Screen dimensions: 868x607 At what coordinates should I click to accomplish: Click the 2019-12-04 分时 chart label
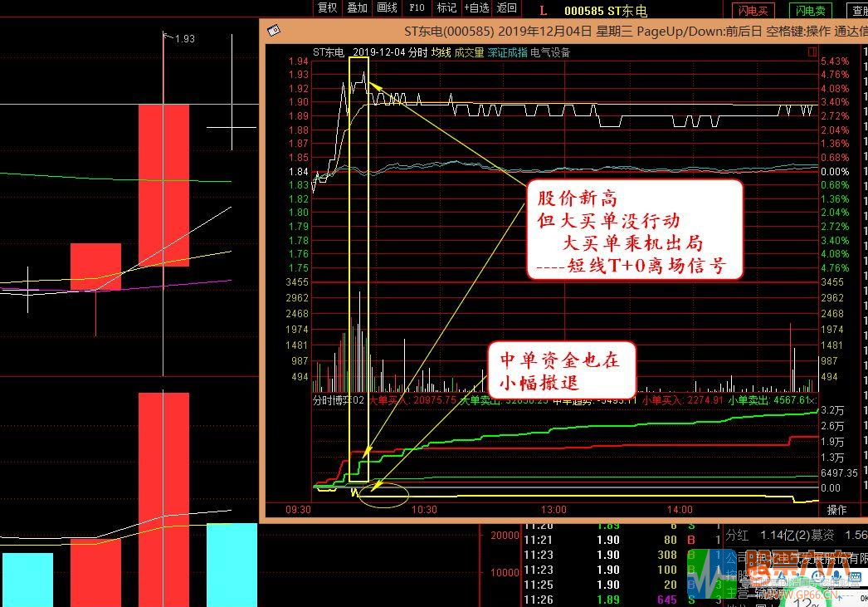click(x=390, y=52)
